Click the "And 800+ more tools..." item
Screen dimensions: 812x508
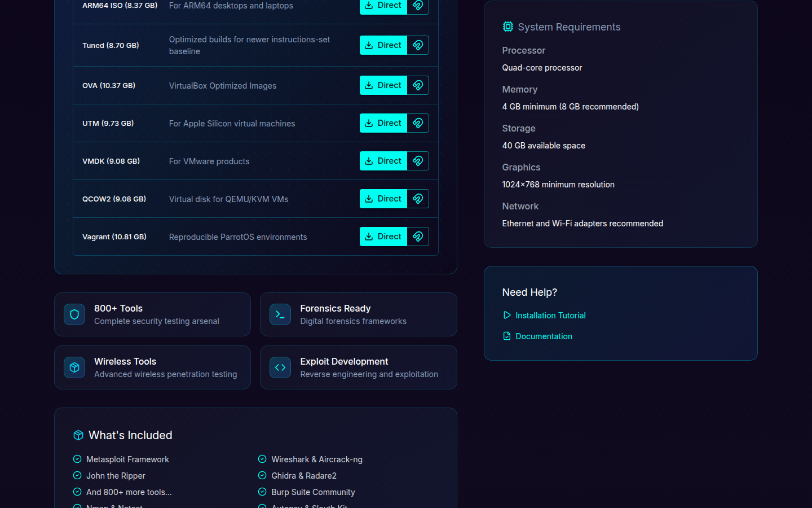tap(129, 492)
